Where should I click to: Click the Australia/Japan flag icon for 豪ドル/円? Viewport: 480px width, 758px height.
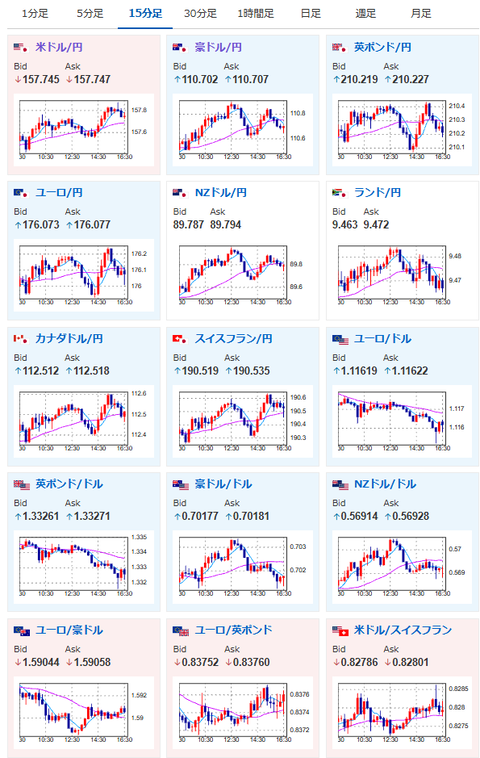[180, 47]
